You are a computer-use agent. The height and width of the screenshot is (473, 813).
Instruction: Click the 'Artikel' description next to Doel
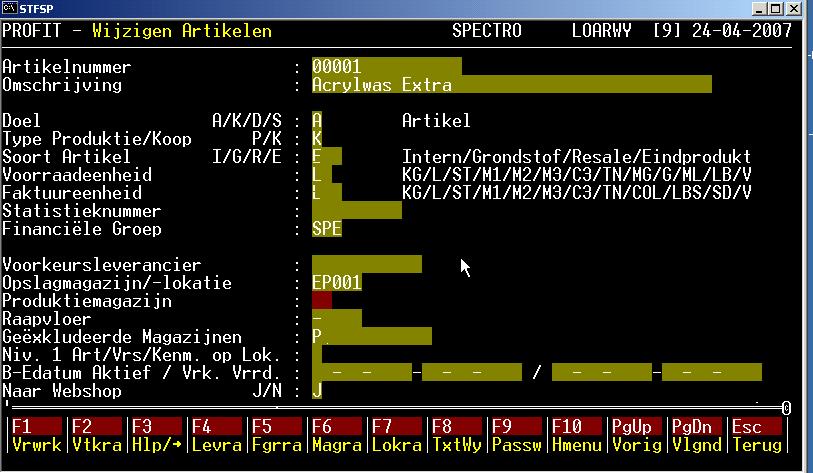[437, 120]
